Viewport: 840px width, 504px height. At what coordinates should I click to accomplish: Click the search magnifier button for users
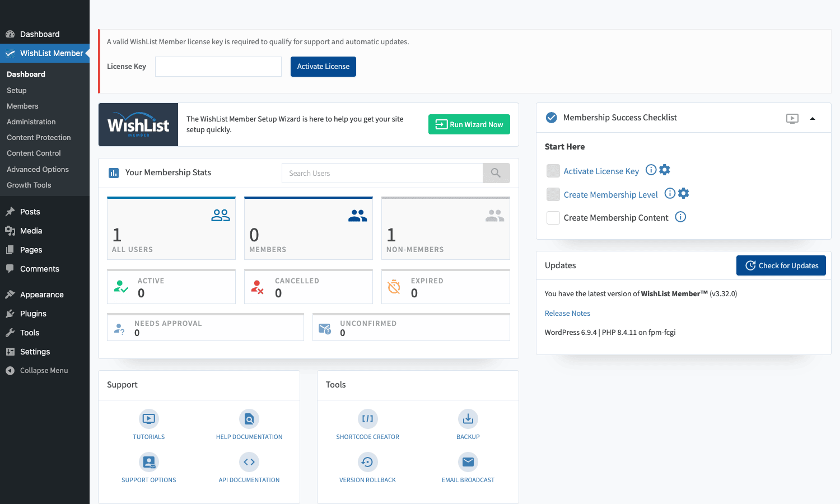(x=496, y=173)
